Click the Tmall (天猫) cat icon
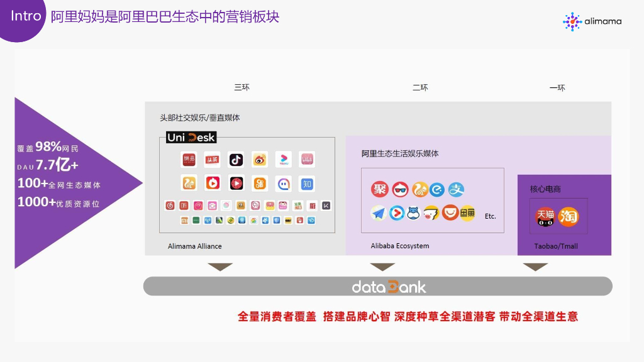644x362 pixels. click(545, 217)
